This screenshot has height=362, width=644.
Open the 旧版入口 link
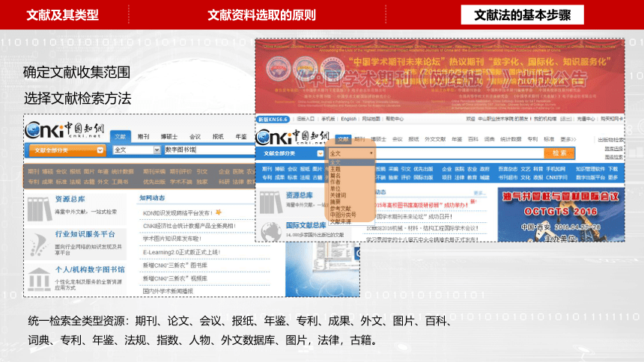tap(306, 119)
